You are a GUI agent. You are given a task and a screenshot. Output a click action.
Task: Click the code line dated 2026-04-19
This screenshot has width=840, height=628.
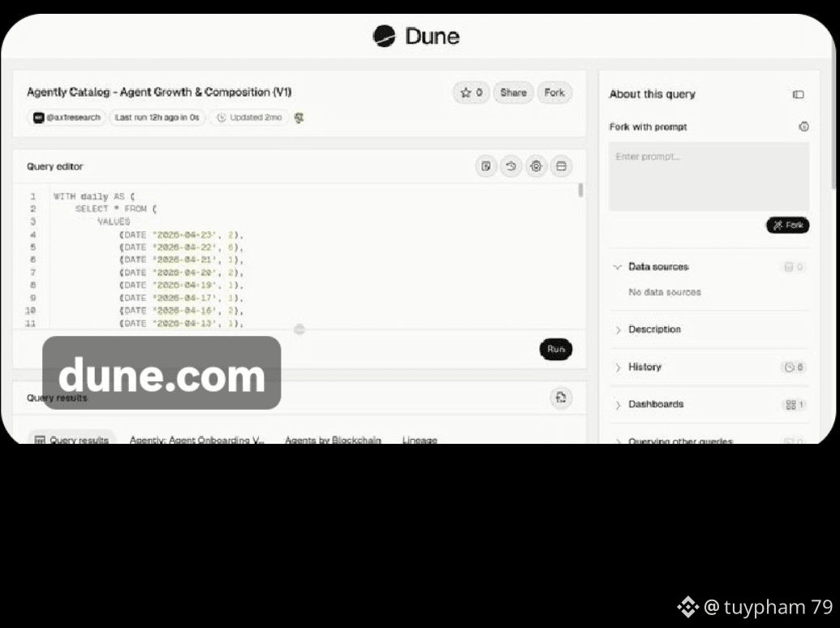click(x=182, y=286)
